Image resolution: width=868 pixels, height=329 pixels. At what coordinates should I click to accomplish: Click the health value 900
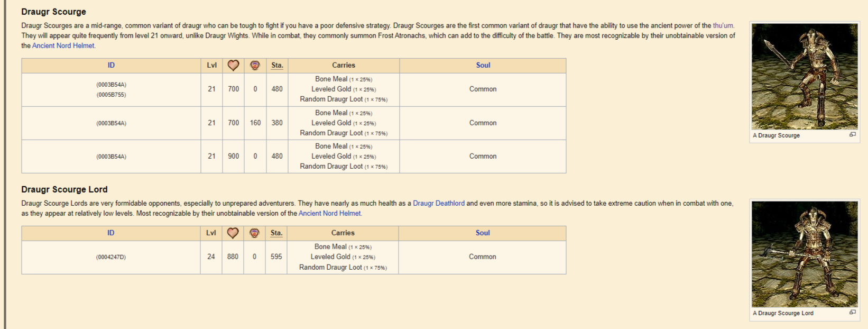pyautogui.click(x=234, y=156)
